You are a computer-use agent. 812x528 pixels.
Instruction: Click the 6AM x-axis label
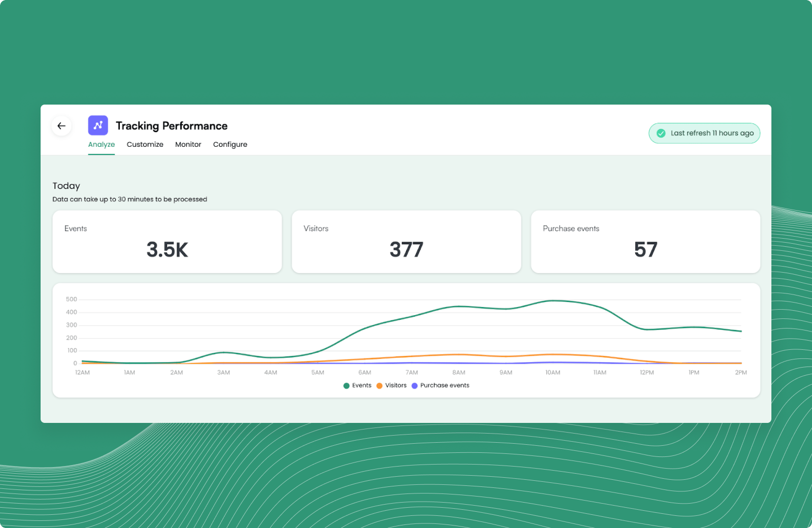(x=365, y=373)
